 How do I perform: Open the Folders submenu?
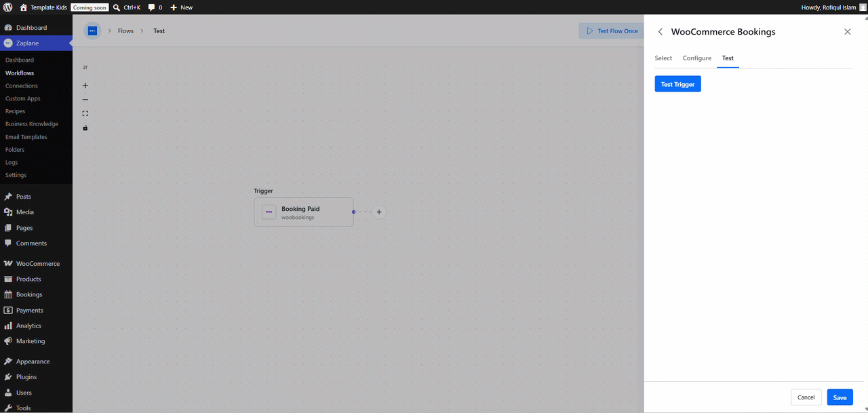[15, 149]
